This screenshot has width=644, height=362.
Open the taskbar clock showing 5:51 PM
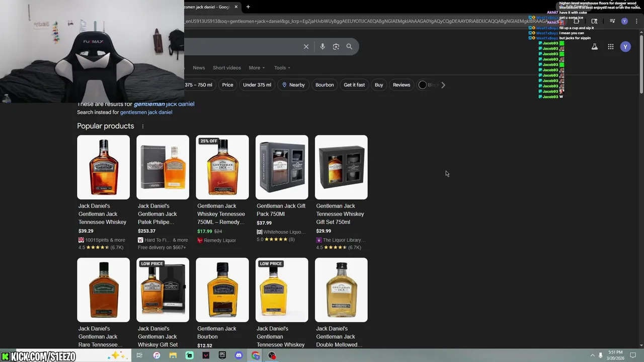tap(615, 355)
